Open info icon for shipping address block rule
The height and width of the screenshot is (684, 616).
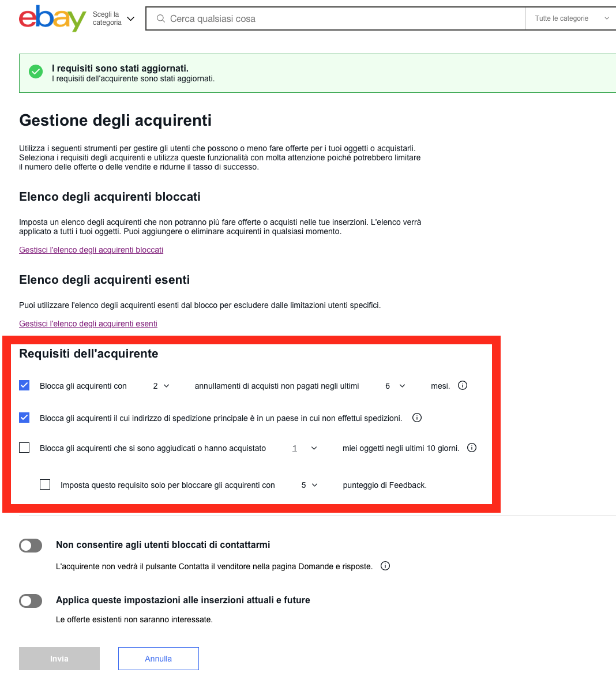(417, 418)
